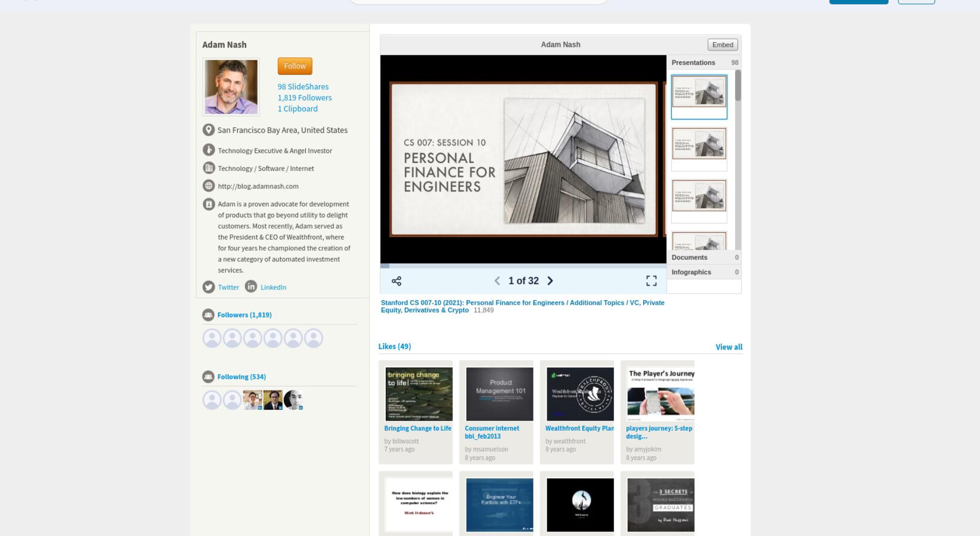Click the current slide image
Image resolution: width=980 pixels, height=536 pixels.
(x=523, y=159)
